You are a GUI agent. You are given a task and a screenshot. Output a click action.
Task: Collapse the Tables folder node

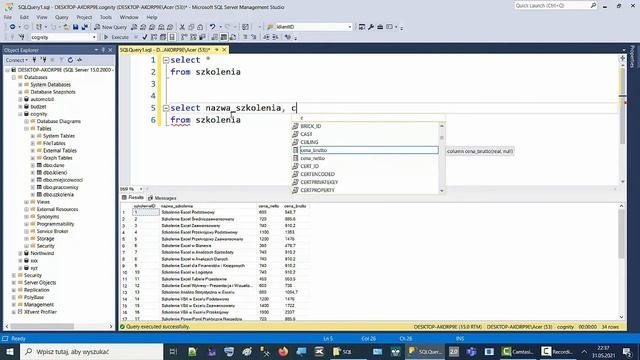click(27, 129)
